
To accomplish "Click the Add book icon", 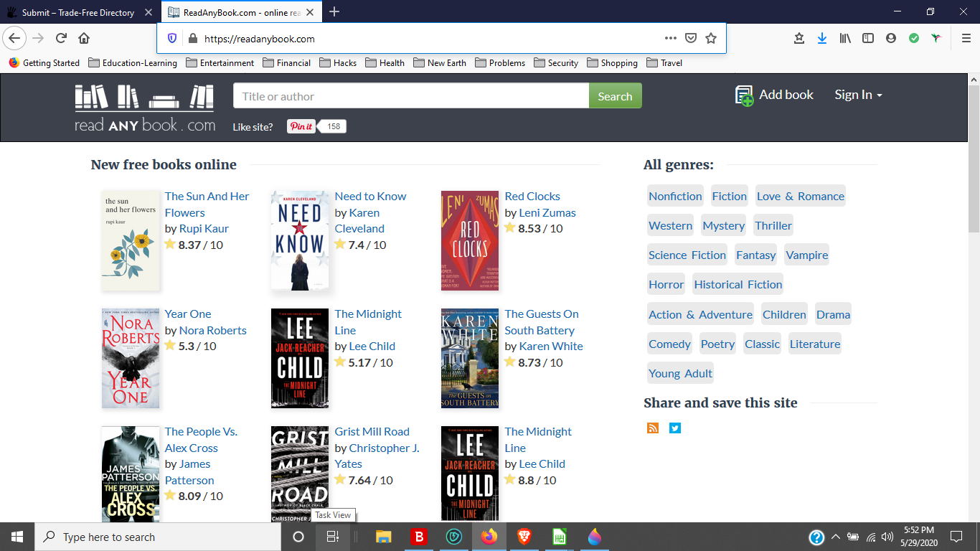I will pos(745,95).
